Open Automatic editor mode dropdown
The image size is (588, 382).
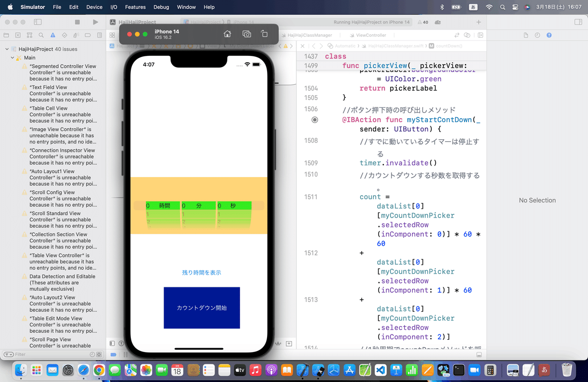(342, 46)
